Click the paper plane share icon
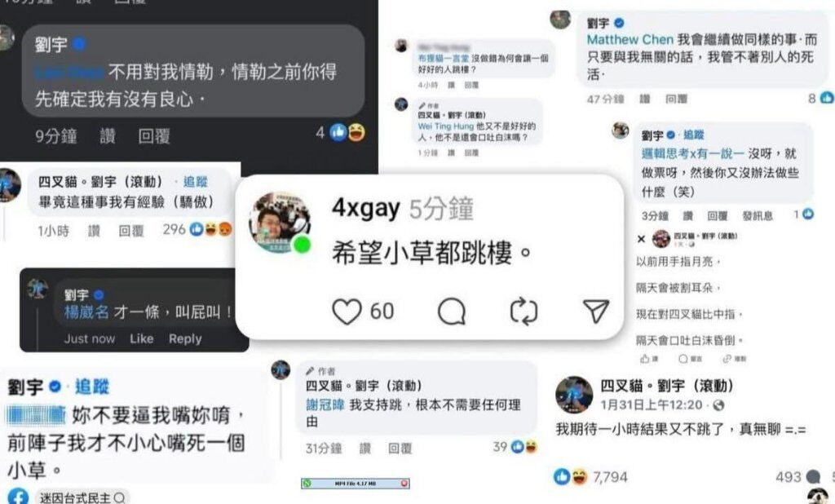The width and height of the screenshot is (835, 504). tap(596, 312)
